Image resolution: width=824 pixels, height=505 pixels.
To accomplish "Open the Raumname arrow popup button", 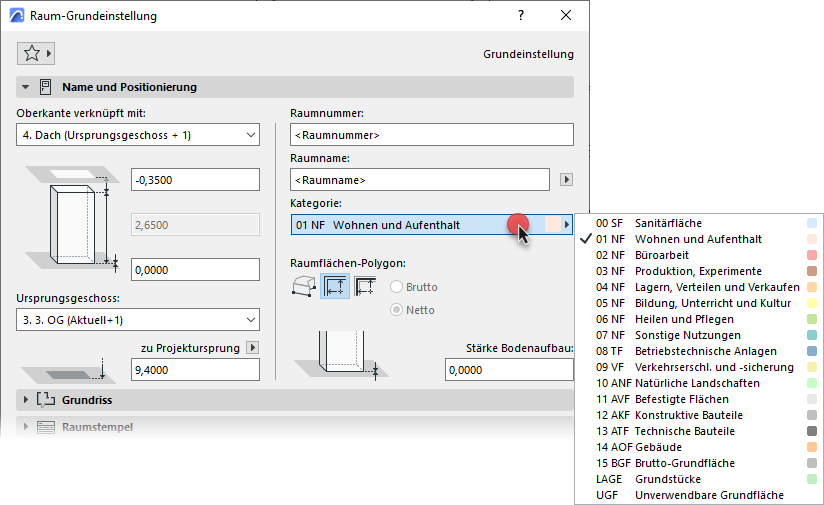I will (566, 180).
